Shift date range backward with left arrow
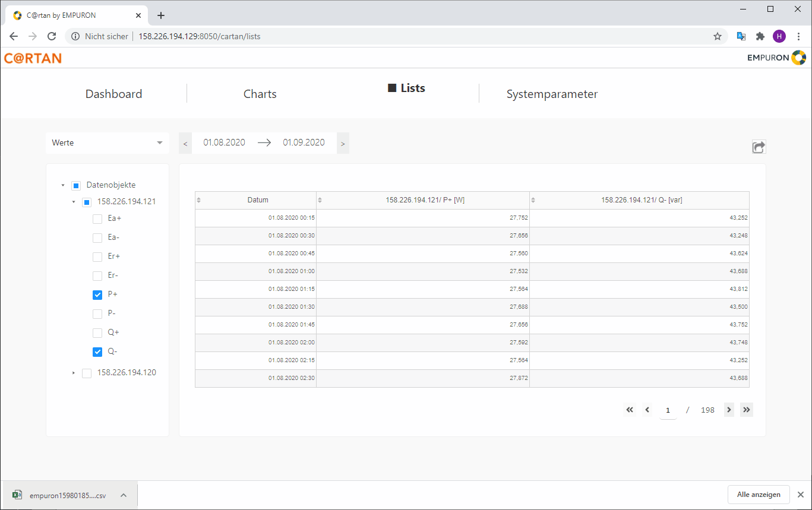The width and height of the screenshot is (812, 510). (185, 143)
